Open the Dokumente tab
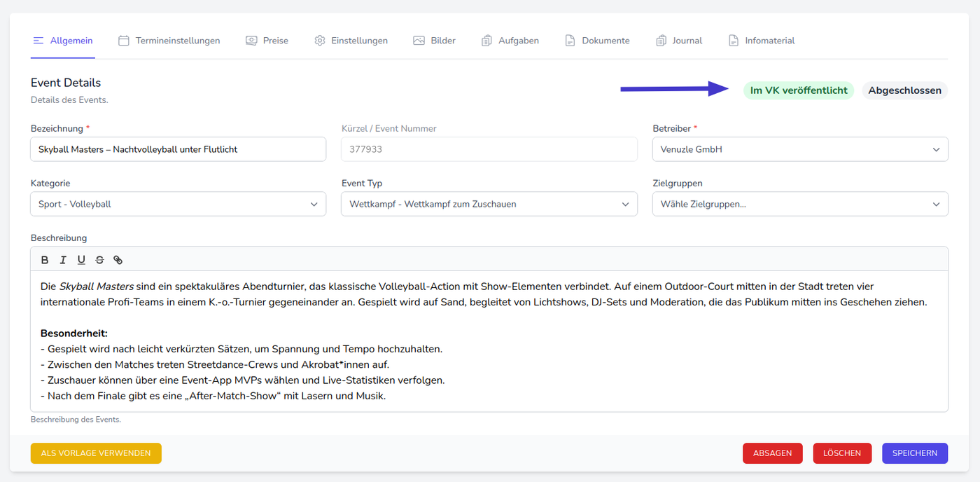Viewport: 980px width, 482px height. (x=597, y=41)
